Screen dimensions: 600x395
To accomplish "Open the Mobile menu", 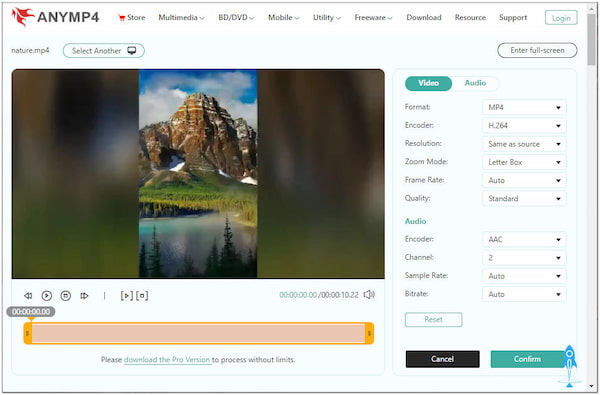I will [284, 18].
